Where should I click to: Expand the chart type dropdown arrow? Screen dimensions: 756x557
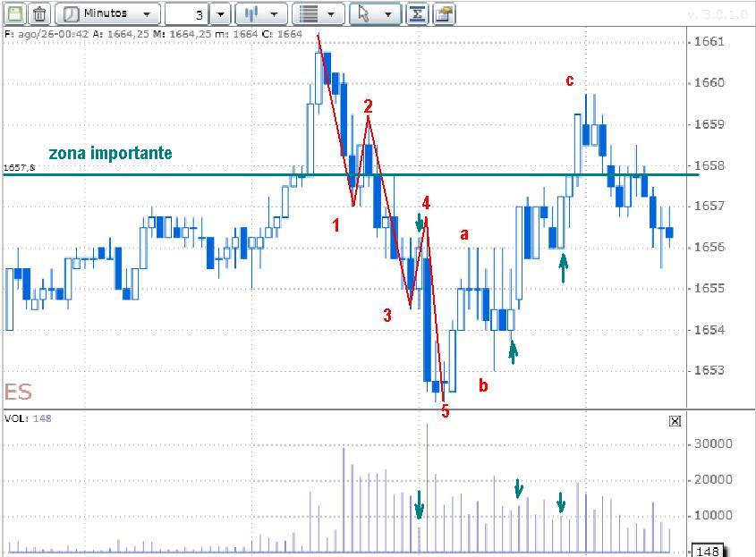[275, 14]
